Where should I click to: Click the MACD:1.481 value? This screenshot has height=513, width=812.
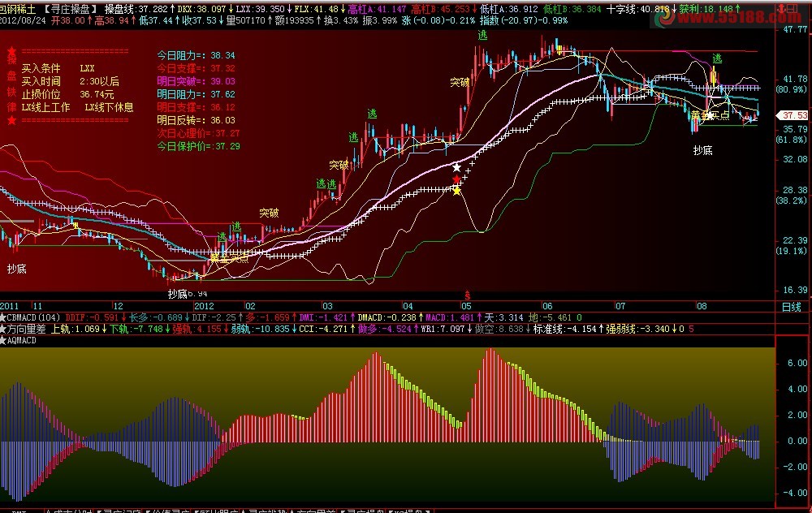(450, 317)
